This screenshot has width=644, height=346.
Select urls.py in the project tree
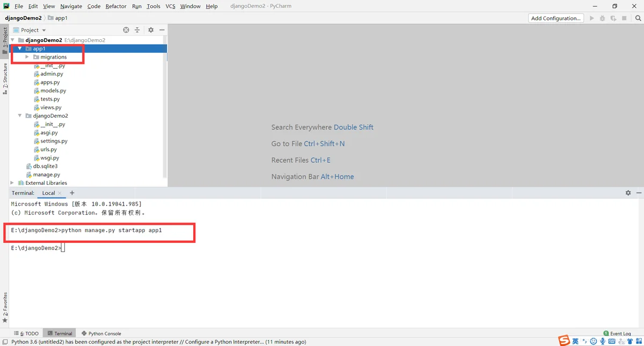point(45,149)
